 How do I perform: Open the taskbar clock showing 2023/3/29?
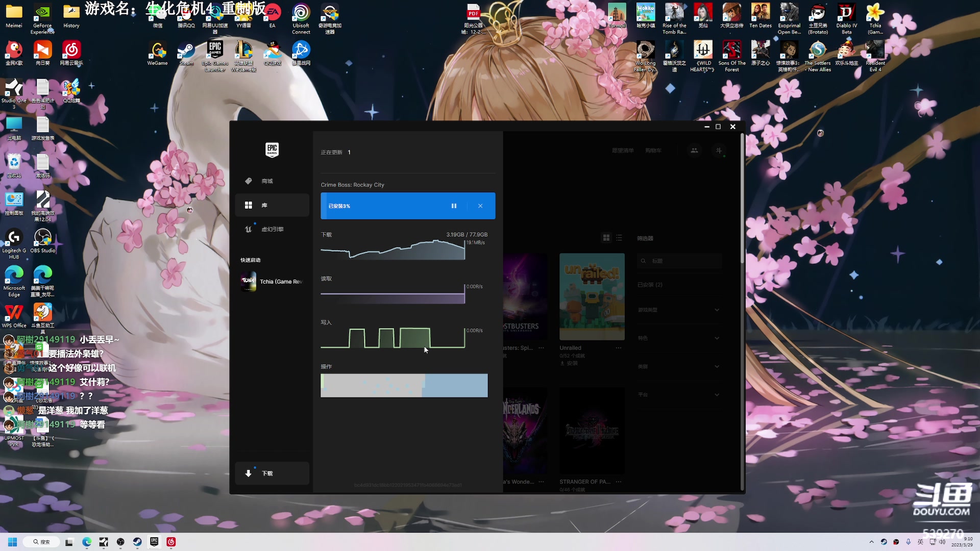click(x=962, y=542)
